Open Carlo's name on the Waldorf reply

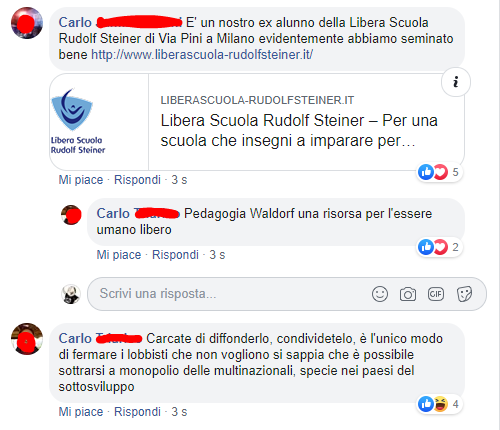pos(138,213)
